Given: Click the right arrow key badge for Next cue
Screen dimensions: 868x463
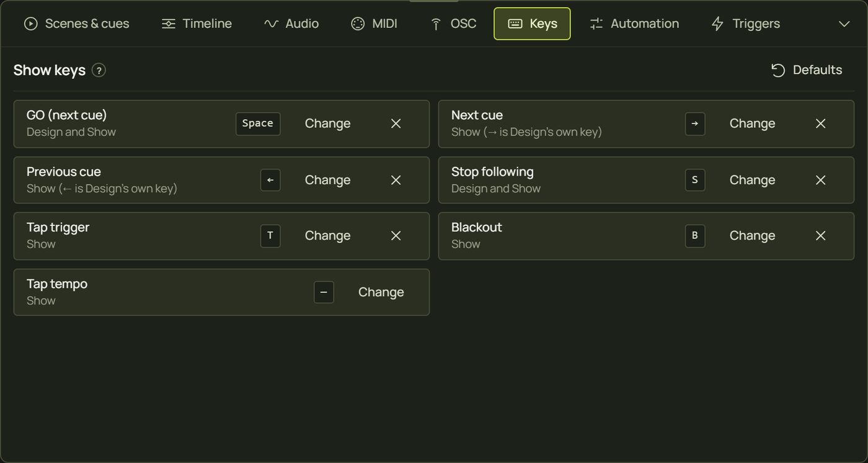Looking at the screenshot, I should click(x=695, y=124).
